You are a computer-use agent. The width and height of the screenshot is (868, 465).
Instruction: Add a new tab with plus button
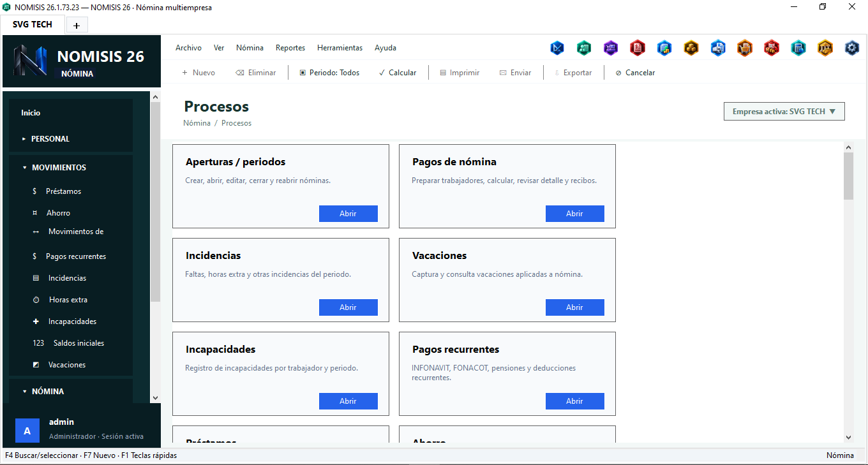point(77,26)
